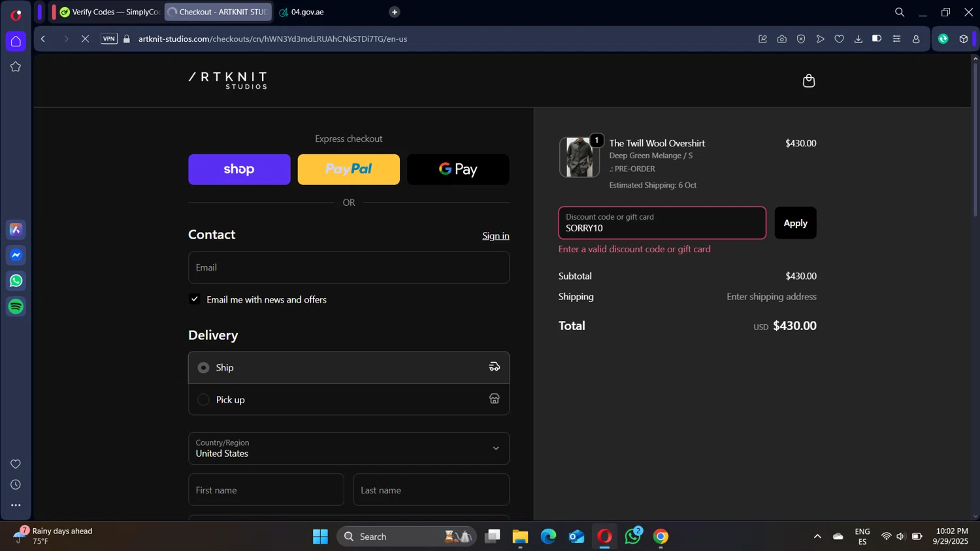Apply the discount code
This screenshot has height=551, width=980.
pos(795,224)
